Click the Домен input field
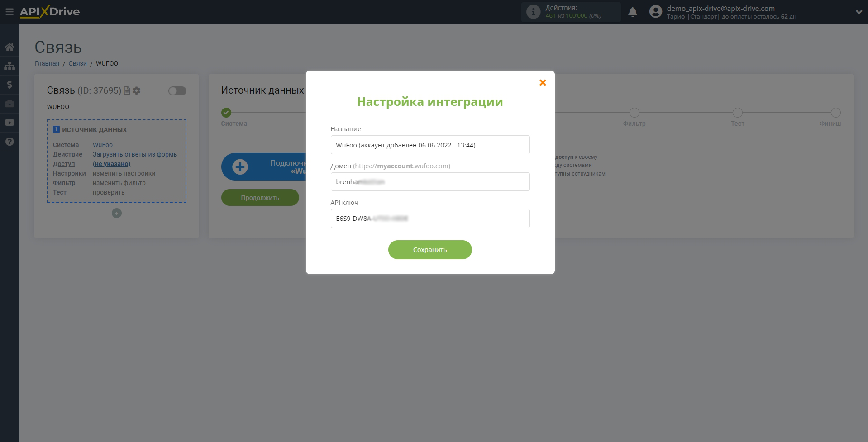Image resolution: width=868 pixels, height=442 pixels. 430,181
